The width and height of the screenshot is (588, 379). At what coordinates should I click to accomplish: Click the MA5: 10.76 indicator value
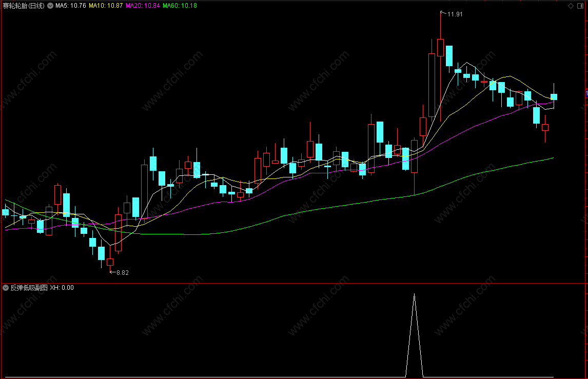[x=70, y=6]
